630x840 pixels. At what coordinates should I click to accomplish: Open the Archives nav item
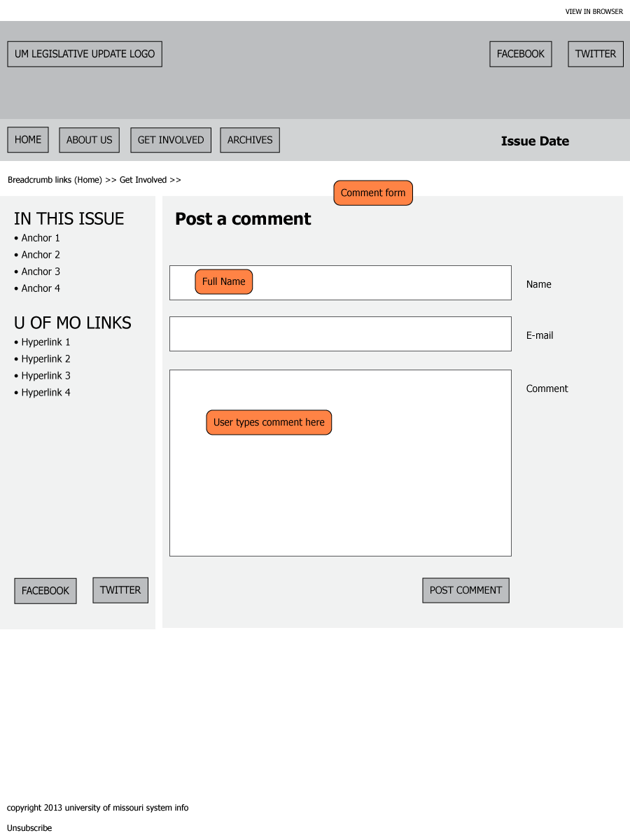(x=250, y=140)
